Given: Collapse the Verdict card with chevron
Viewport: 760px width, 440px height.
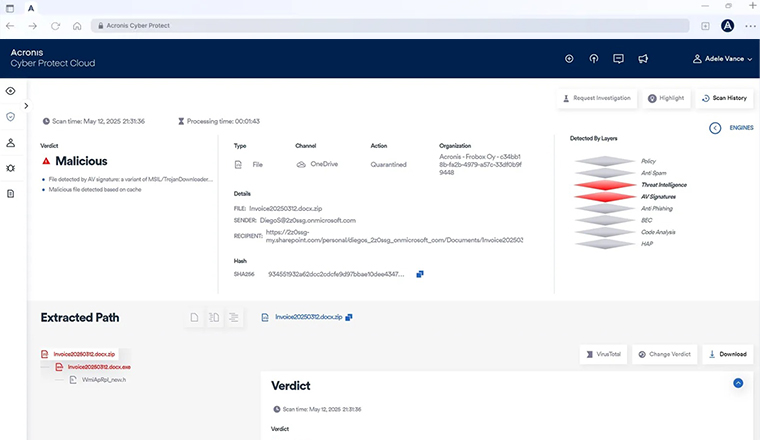Looking at the screenshot, I should (x=738, y=383).
